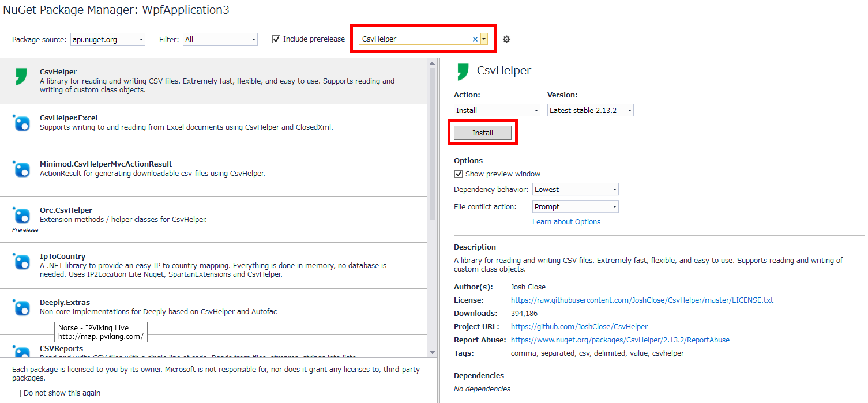Click the tags list text in details
868x403 pixels.
[x=598, y=353]
